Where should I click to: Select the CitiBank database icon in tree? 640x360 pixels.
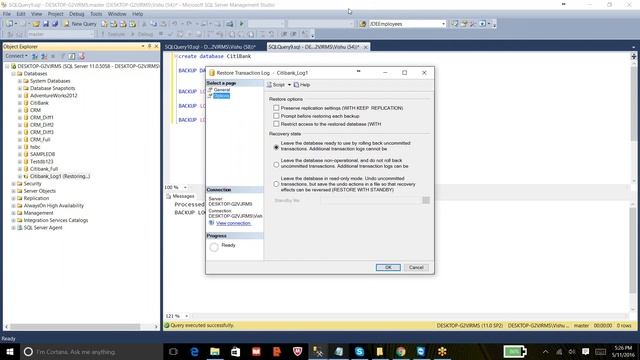point(26,103)
